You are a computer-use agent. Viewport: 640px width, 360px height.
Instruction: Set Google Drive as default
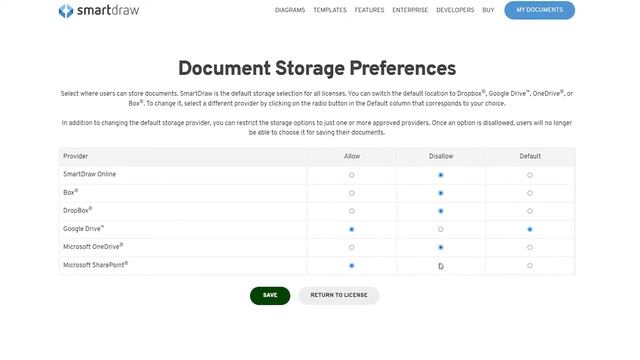tap(530, 229)
